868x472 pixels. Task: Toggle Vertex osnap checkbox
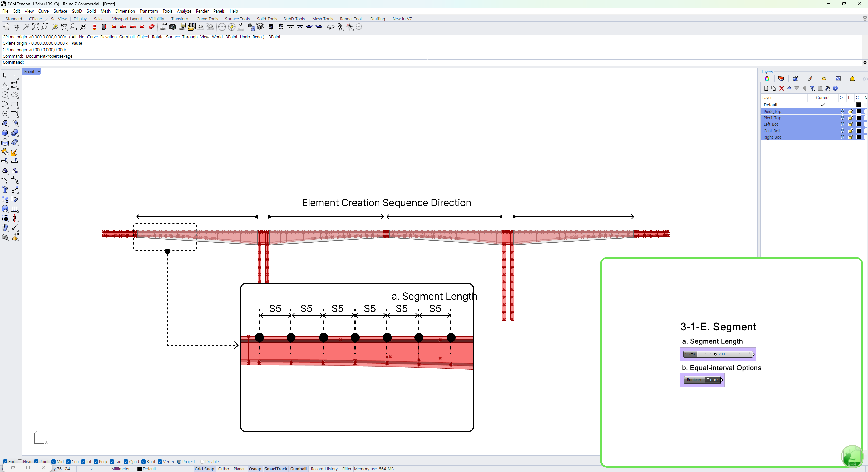point(160,461)
